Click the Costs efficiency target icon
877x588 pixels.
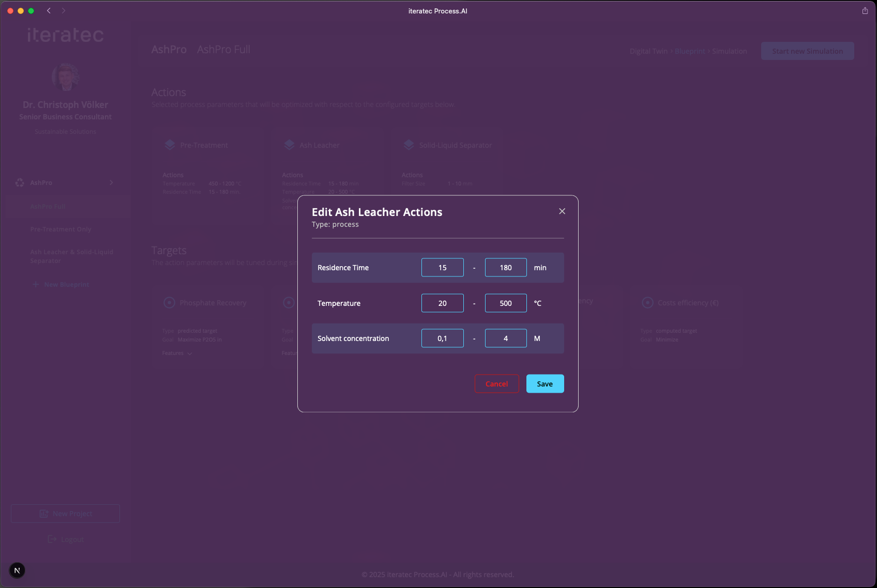pos(647,303)
